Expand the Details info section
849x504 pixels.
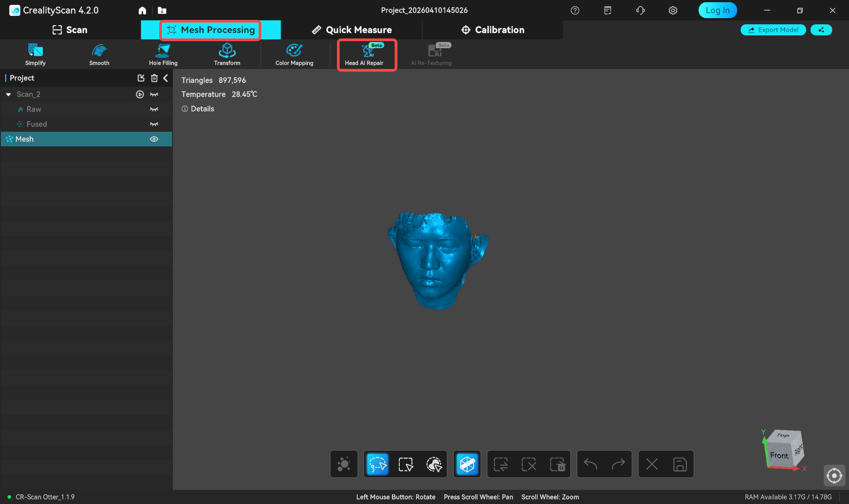point(198,109)
